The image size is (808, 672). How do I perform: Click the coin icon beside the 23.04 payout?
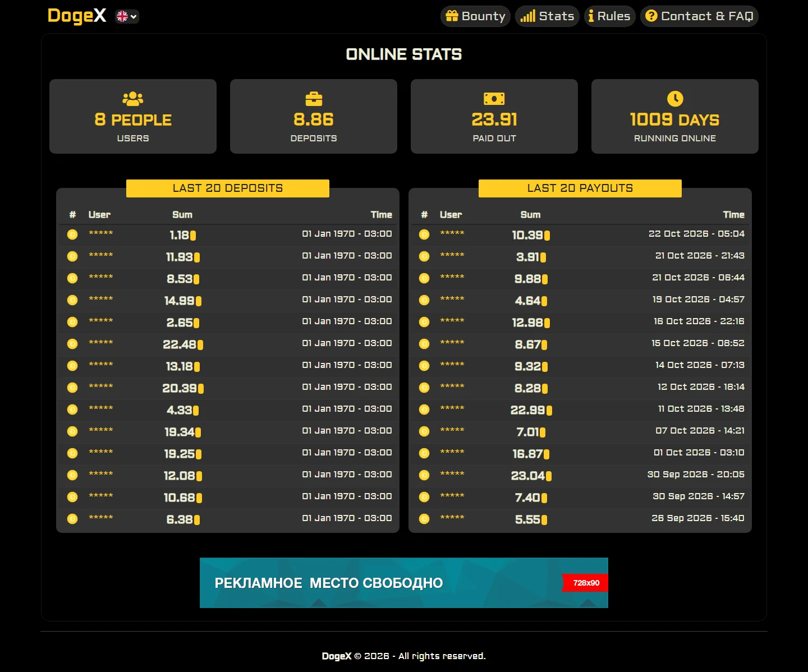point(424,475)
